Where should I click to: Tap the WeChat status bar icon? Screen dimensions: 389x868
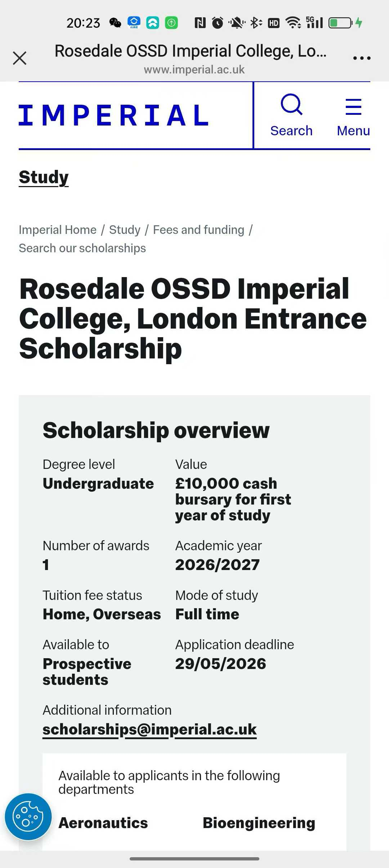click(x=115, y=23)
